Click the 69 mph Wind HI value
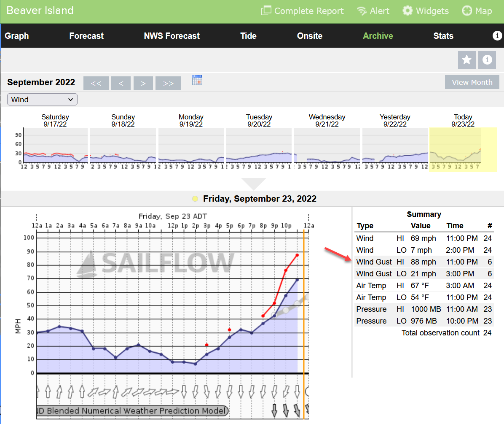Image resolution: width=504 pixels, height=424 pixels. (424, 238)
